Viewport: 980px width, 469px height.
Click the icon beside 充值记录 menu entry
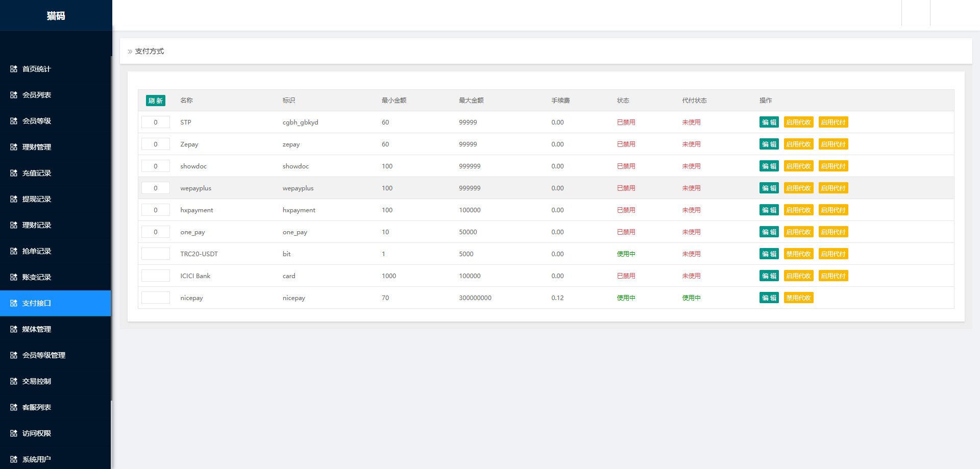[x=14, y=173]
